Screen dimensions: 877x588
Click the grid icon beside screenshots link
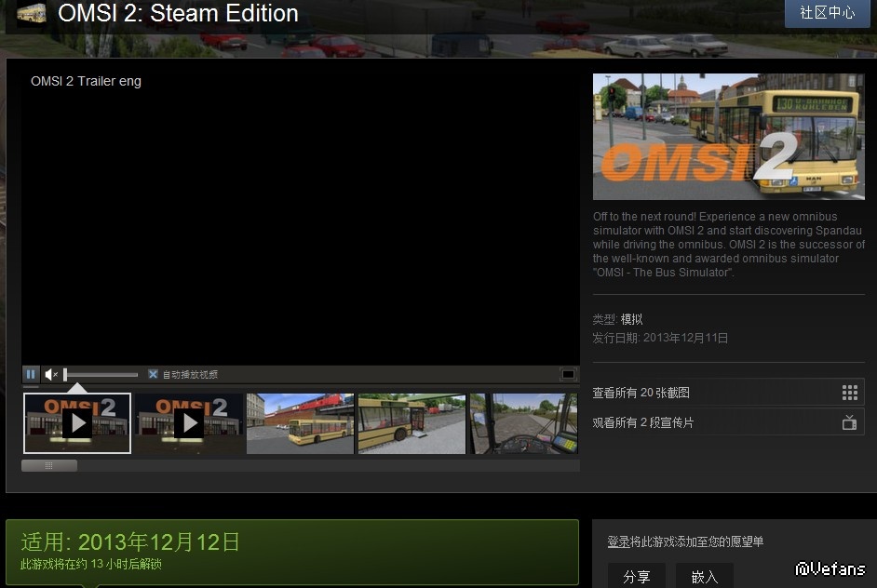(850, 393)
